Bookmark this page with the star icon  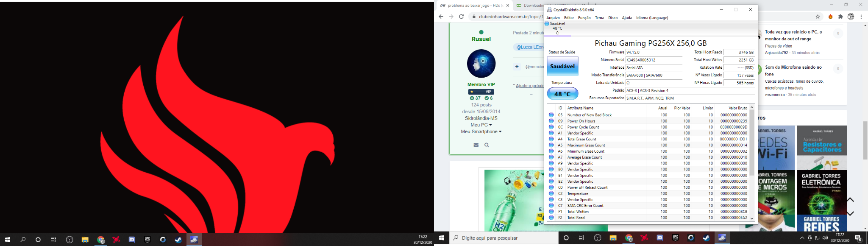coord(818,17)
